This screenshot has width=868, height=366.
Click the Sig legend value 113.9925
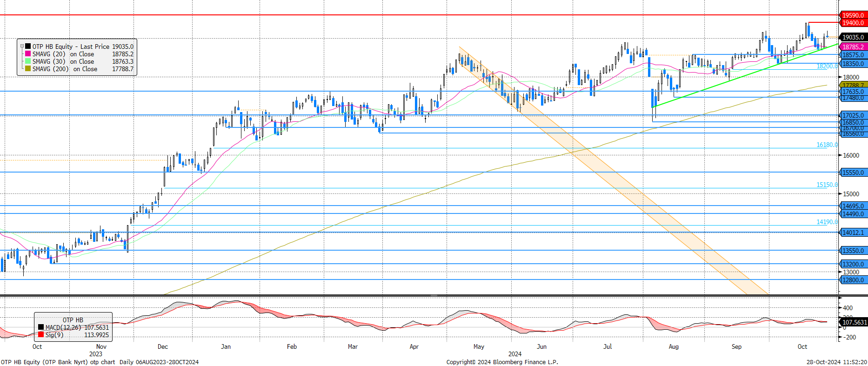coord(96,335)
